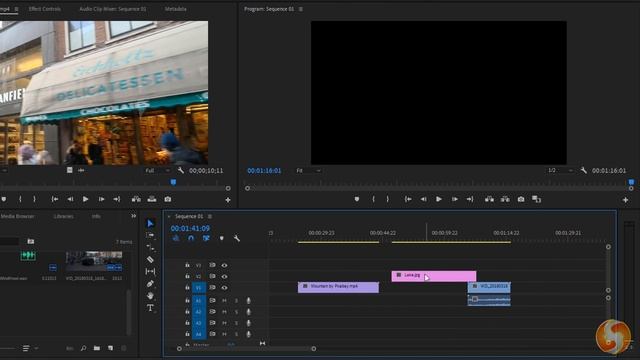Screen dimensions: 640x360
Task: Click Insert button in Source monitor
Action: 136,199
